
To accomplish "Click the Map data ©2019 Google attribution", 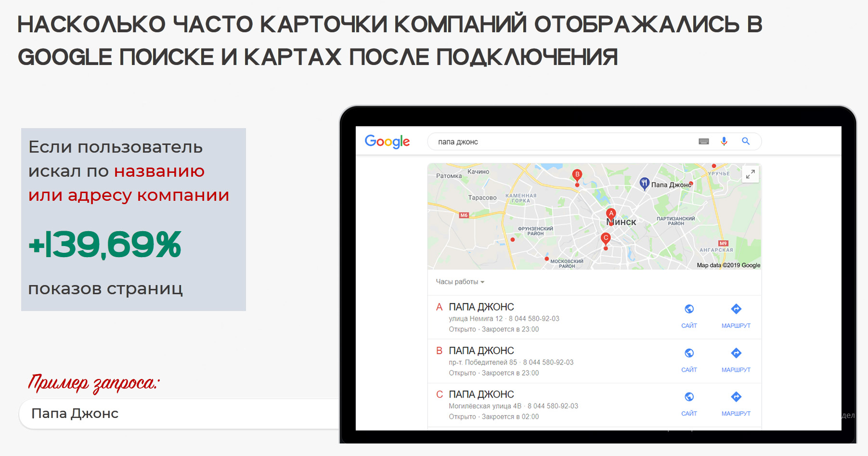I will (728, 265).
